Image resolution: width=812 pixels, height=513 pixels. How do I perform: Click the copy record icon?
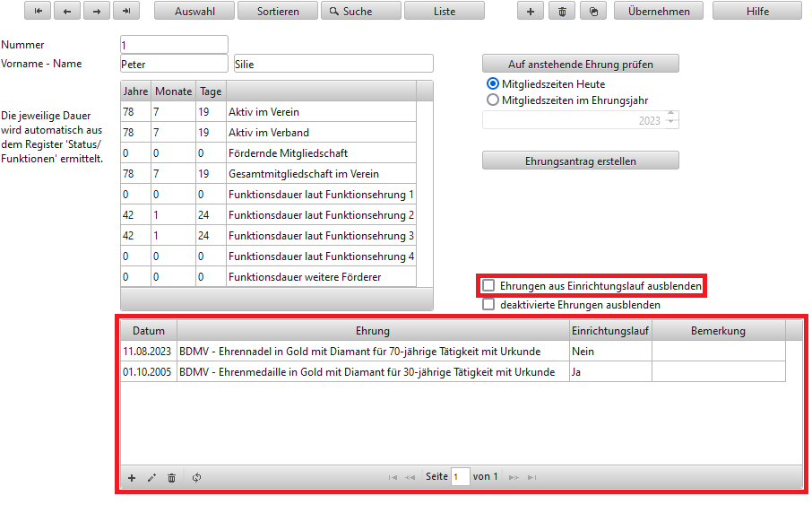pos(592,12)
